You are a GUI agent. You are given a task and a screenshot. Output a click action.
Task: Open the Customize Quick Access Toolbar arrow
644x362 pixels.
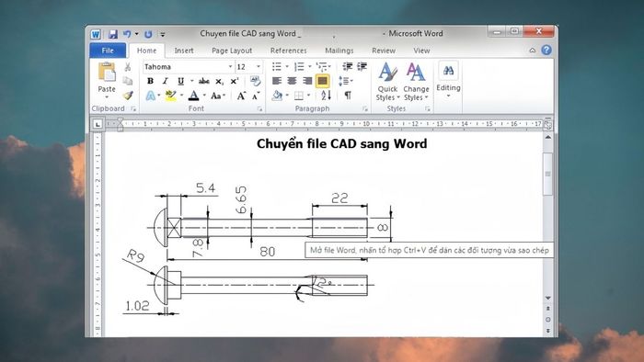click(163, 34)
